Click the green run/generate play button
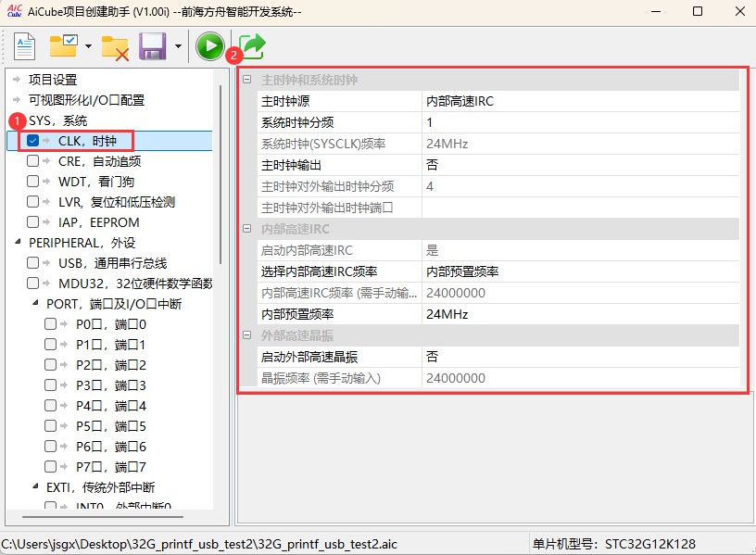 click(x=209, y=45)
